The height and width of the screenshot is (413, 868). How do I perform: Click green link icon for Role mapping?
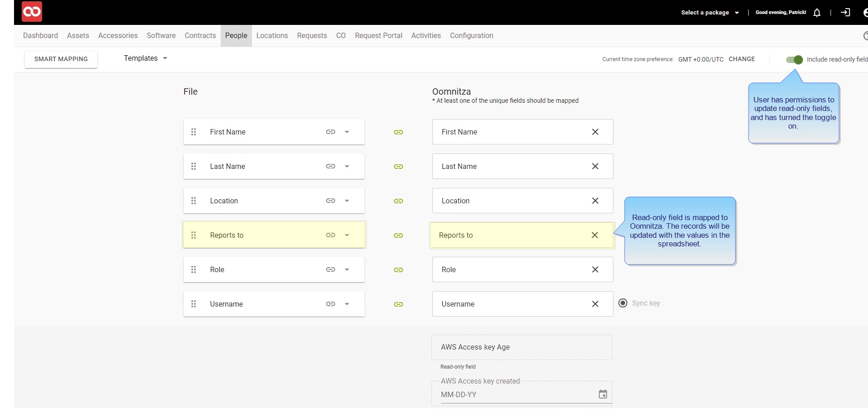398,270
